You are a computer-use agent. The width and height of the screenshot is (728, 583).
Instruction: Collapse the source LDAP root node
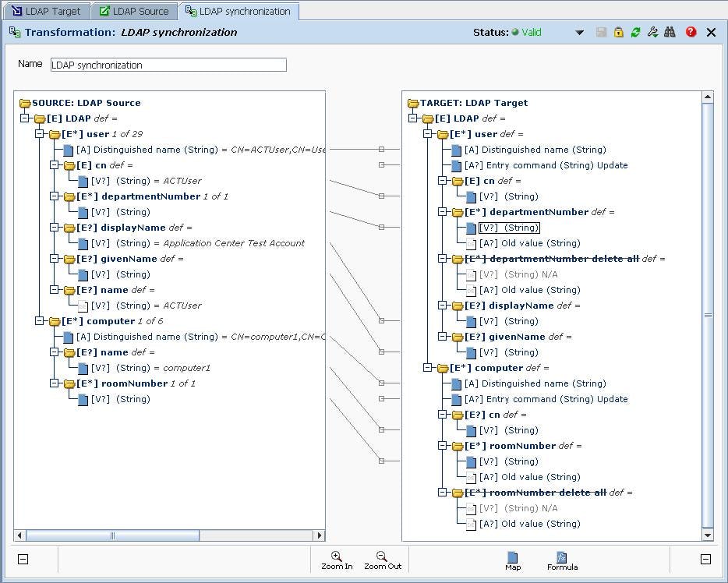coord(25,118)
